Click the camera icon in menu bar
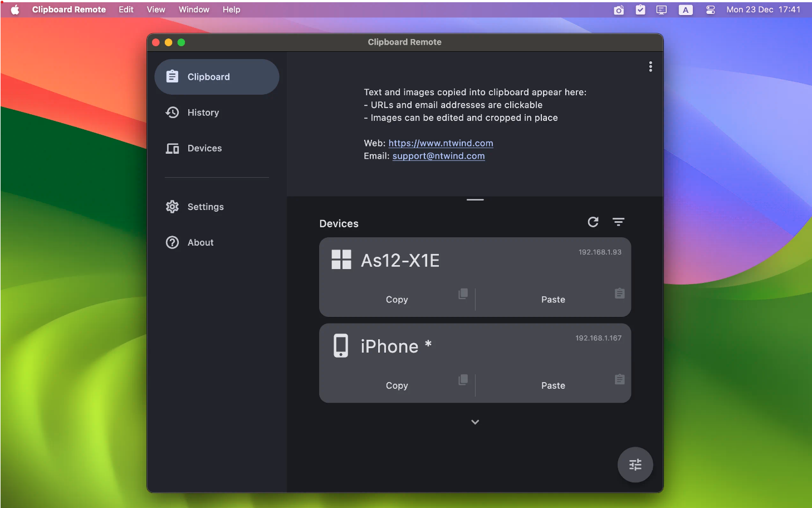 (618, 10)
